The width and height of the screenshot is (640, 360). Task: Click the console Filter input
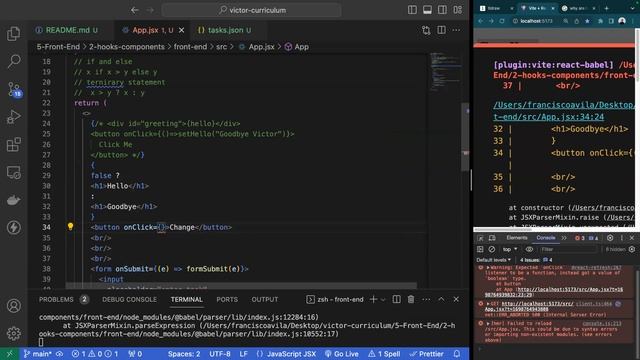[569, 249]
